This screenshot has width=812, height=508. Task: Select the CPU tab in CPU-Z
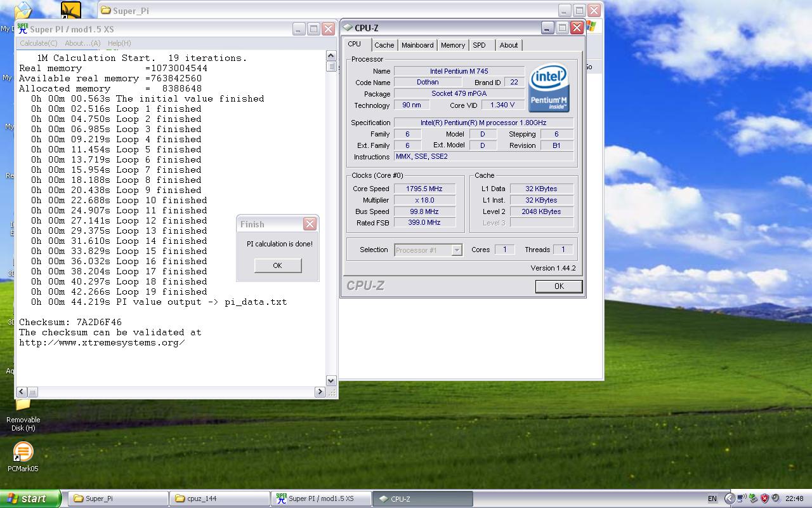355,44
